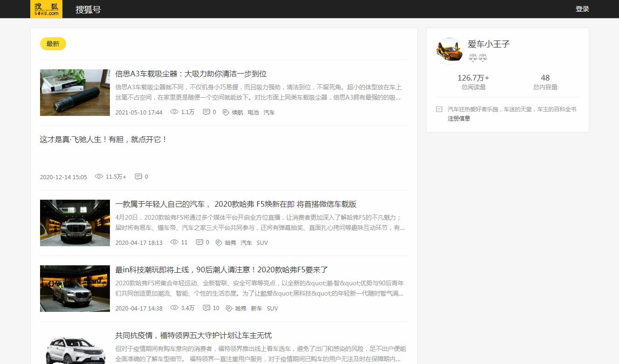Image resolution: width=619 pixels, height=364 pixels.
Task: Click the timestamp 2020-12-14 15:05
Action: coord(63,177)
